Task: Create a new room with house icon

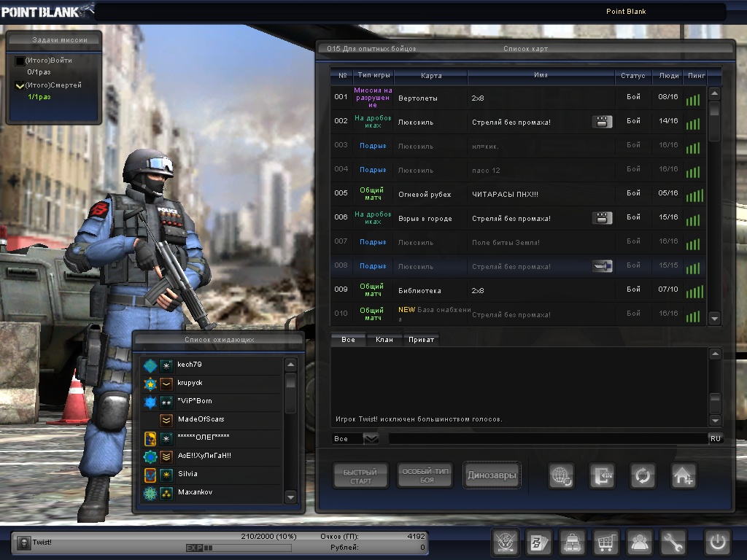Action: tap(684, 475)
